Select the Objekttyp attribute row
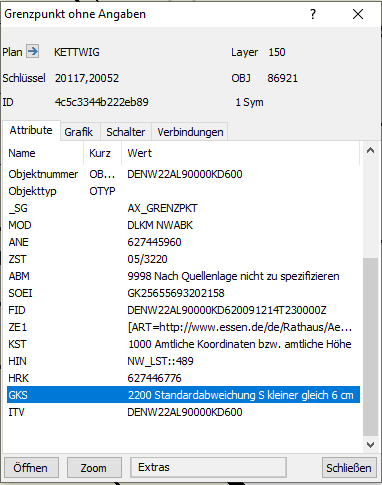The width and height of the screenshot is (382, 485). (x=183, y=191)
